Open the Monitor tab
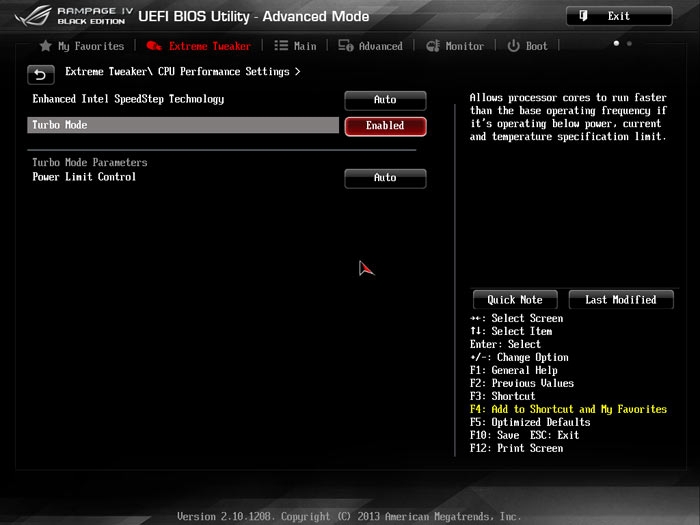The width and height of the screenshot is (700, 525). pyautogui.click(x=464, y=46)
